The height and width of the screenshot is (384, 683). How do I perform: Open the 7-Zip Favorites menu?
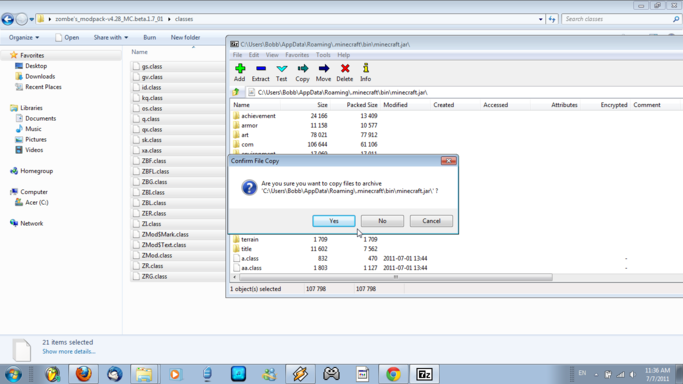click(x=297, y=55)
